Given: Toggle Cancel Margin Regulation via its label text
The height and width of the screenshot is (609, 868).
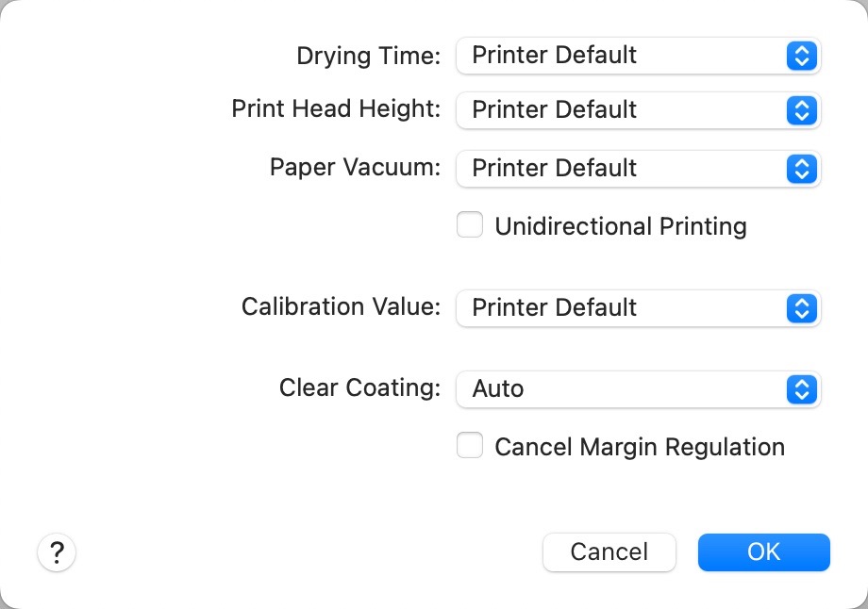Looking at the screenshot, I should (x=639, y=447).
